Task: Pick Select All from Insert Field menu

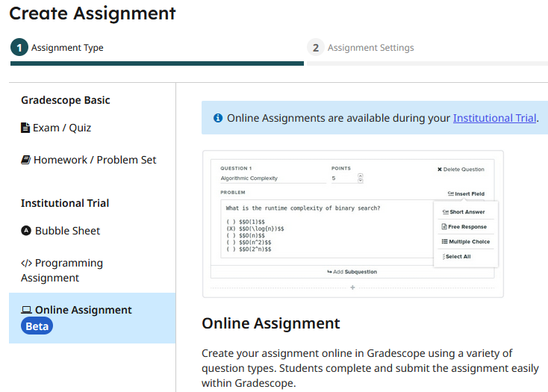Action: (458, 257)
